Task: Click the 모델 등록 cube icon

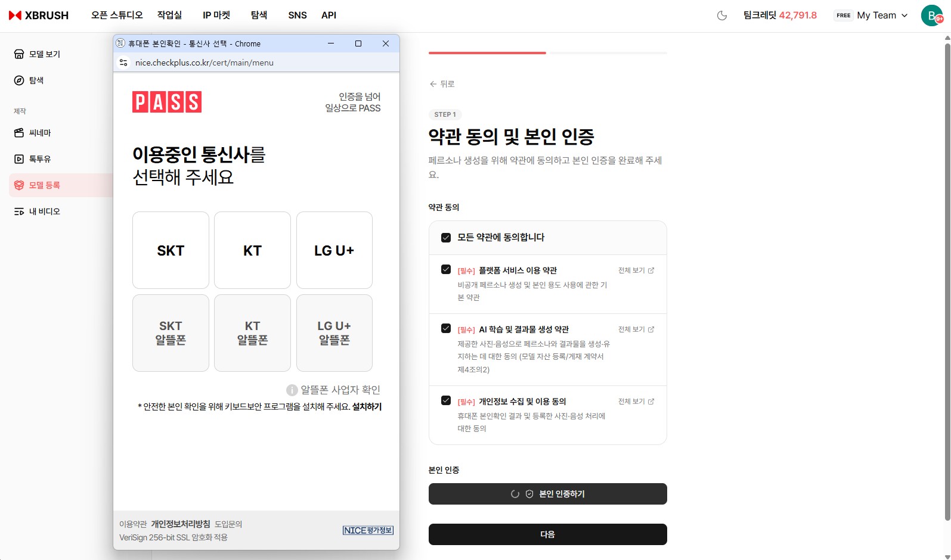Action: coord(19,185)
